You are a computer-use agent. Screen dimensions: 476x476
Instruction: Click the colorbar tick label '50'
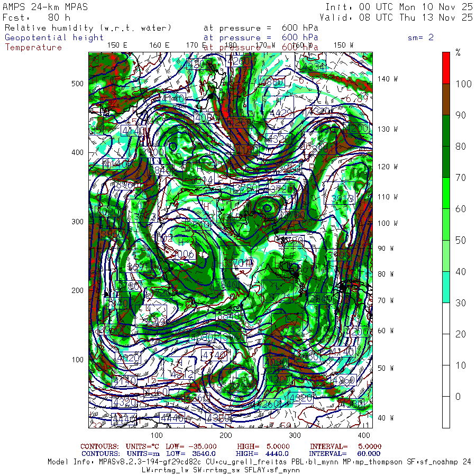tap(461, 240)
